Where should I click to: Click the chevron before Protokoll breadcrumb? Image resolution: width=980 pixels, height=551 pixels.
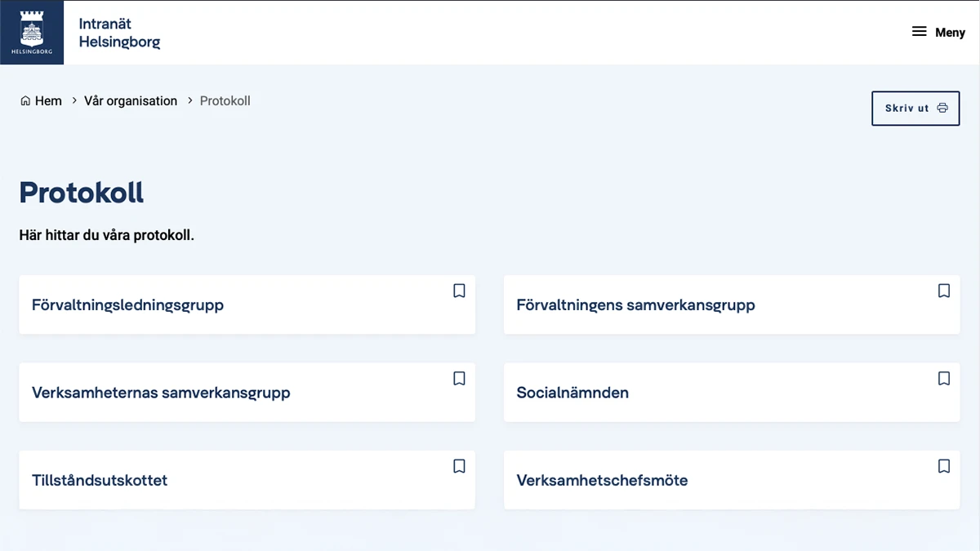click(x=190, y=101)
